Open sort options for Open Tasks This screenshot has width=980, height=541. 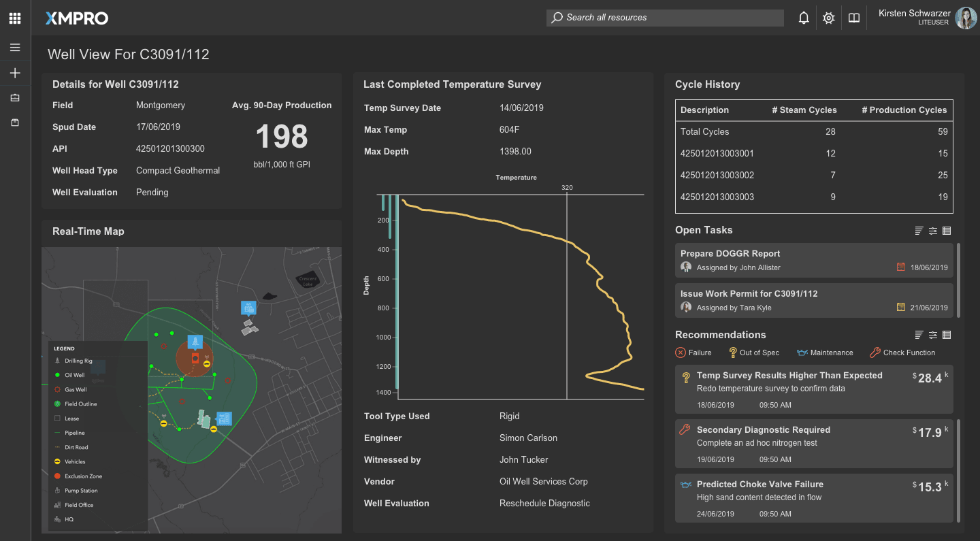[x=919, y=231]
